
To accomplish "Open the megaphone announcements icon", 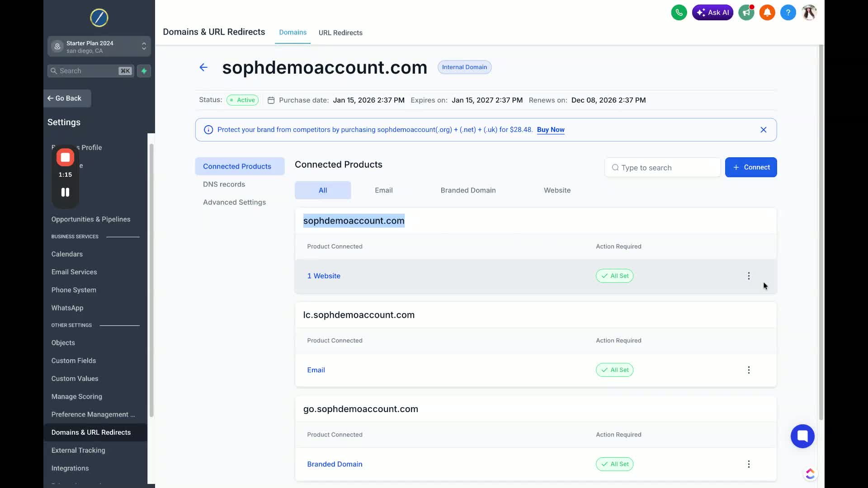I will [746, 13].
